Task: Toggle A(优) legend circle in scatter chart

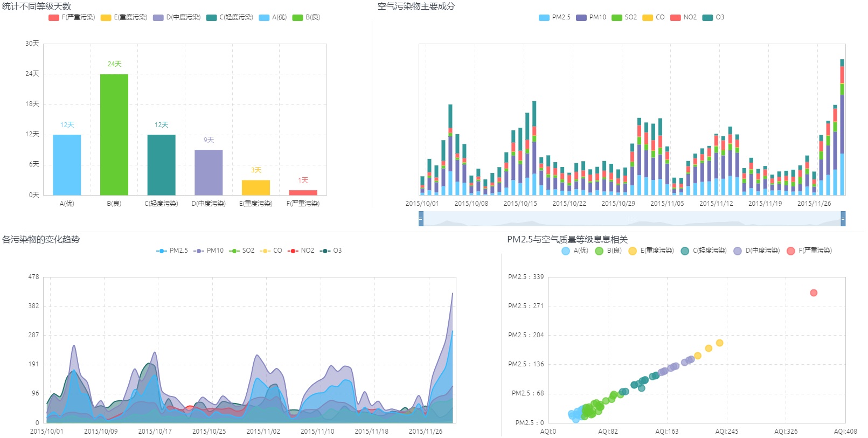Action: click(565, 251)
